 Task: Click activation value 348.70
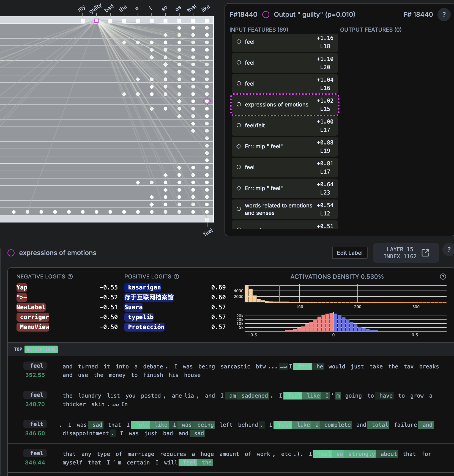(x=35, y=404)
